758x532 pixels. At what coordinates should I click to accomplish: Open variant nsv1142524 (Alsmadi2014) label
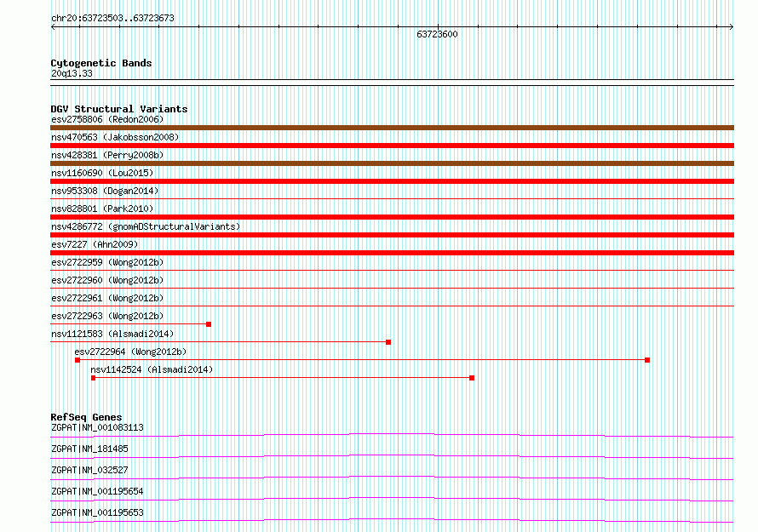click(x=152, y=369)
